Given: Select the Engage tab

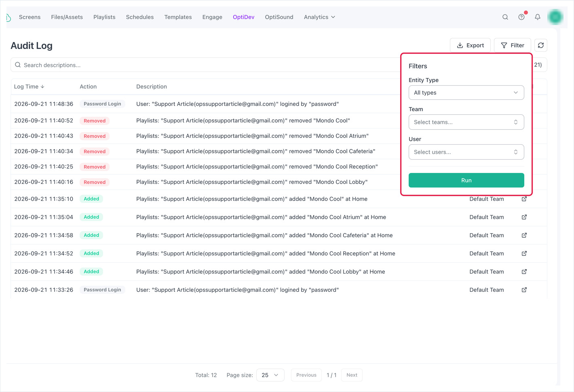Looking at the screenshot, I should click(x=212, y=17).
